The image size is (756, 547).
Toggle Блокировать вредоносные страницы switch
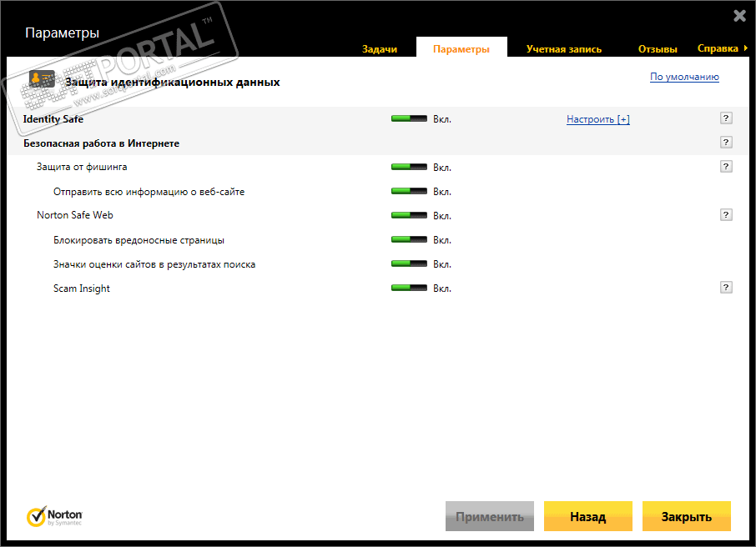[409, 239]
